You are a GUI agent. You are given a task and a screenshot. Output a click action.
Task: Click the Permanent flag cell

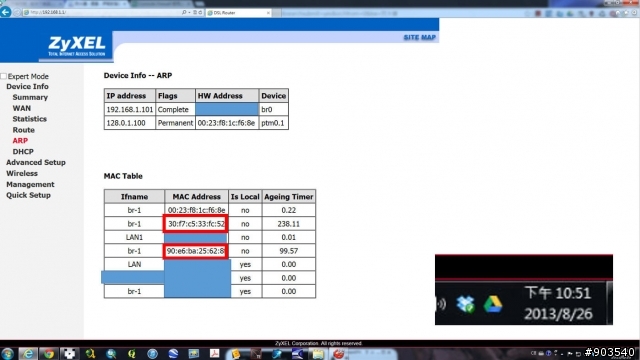coord(175,123)
